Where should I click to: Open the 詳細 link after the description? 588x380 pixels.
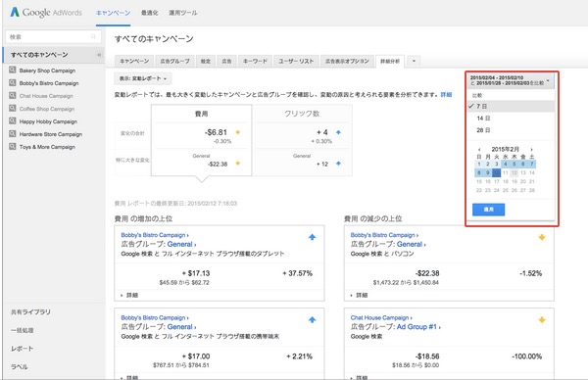(446, 94)
